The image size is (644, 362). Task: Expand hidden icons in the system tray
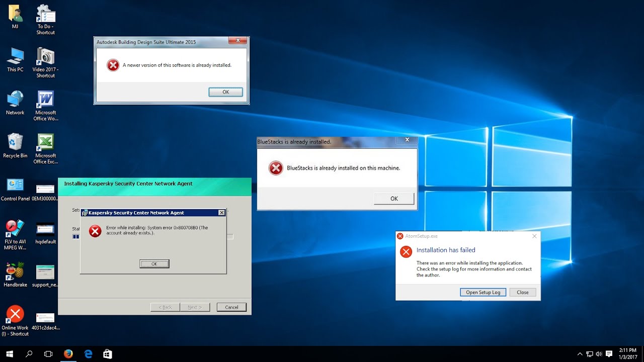pyautogui.click(x=580, y=353)
